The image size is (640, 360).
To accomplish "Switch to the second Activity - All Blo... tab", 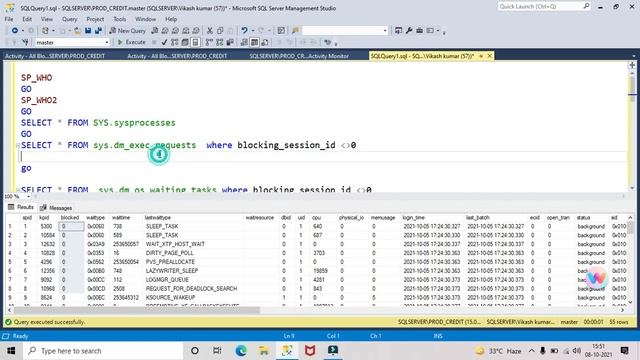I will (177, 56).
